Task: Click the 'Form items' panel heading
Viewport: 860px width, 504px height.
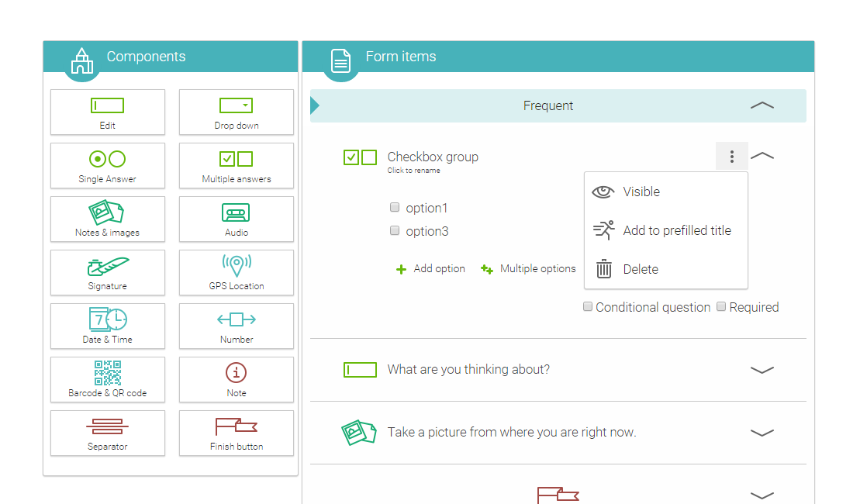Action: (401, 57)
